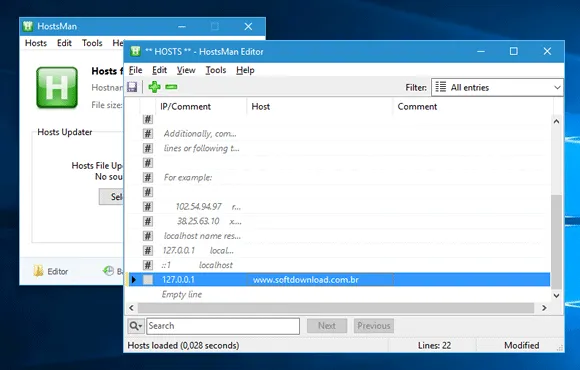This screenshot has height=370, width=580.
Task: Click the row pointer arrow on selected 127.0.0.1 row
Action: tap(134, 280)
